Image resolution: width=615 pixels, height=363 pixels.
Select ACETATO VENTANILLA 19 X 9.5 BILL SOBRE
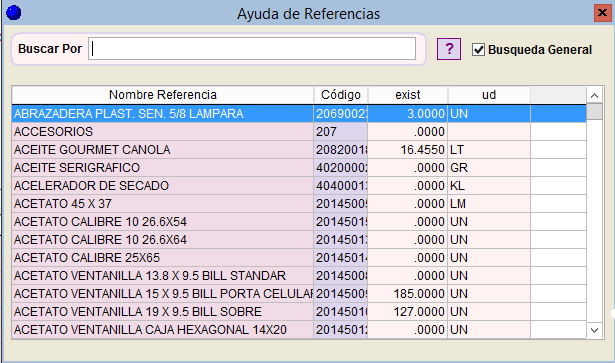click(299, 312)
